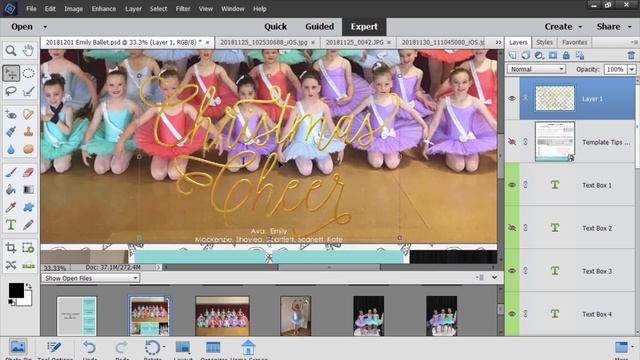Add a layer mask
Screen dimensions: 640x360
[x=553, y=55]
